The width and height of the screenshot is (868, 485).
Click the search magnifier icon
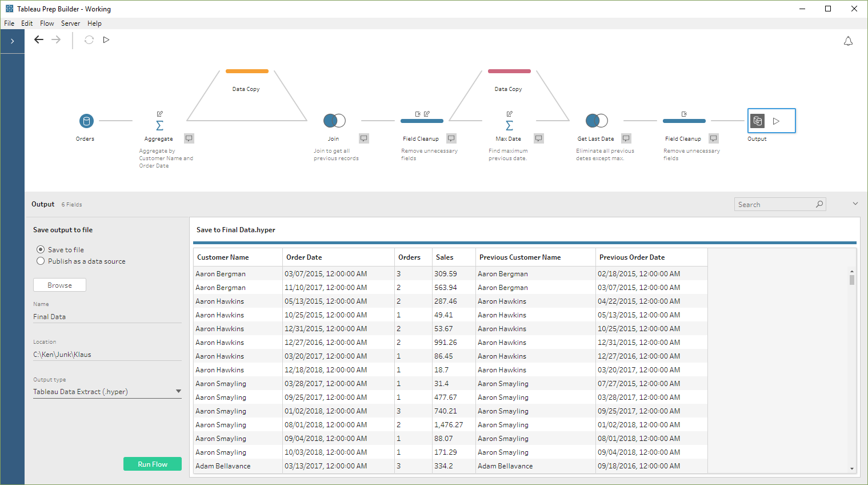pyautogui.click(x=819, y=204)
